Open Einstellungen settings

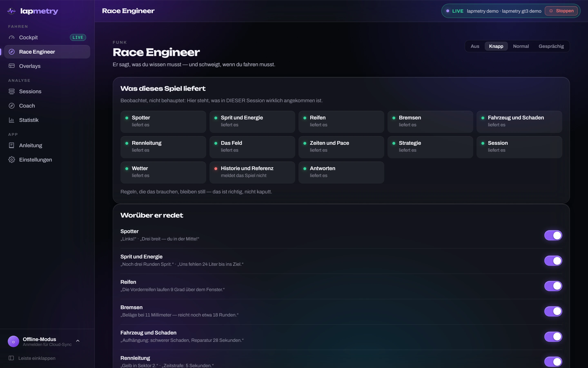pos(47,160)
